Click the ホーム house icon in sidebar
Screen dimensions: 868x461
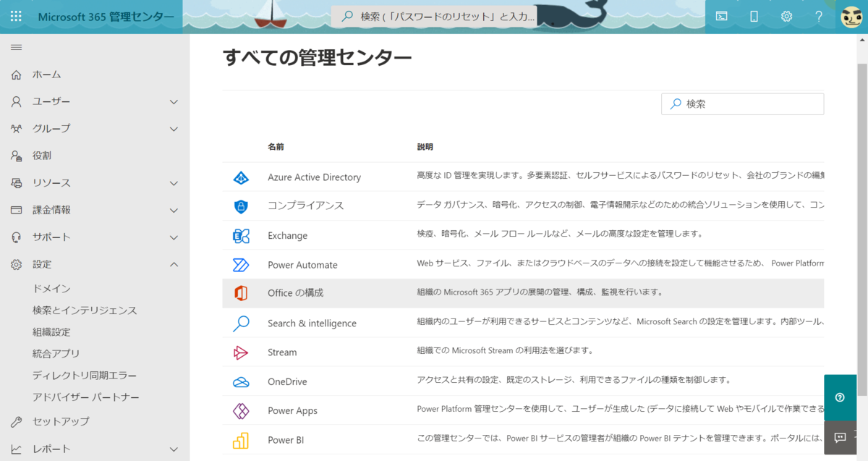click(17, 75)
